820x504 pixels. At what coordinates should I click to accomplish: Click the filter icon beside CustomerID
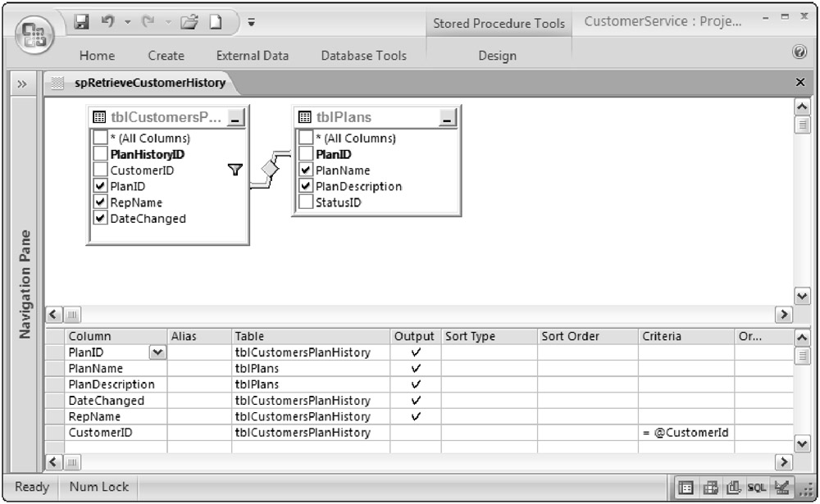[x=235, y=170]
